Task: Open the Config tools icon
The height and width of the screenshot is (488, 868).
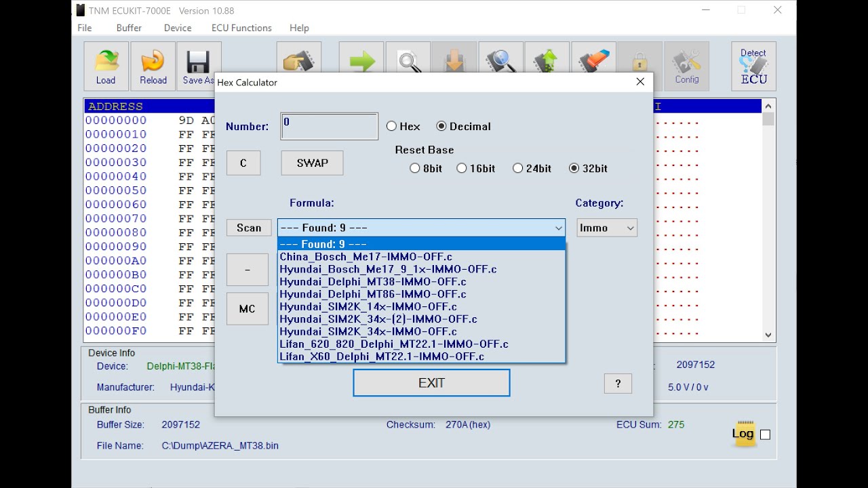Action: [687, 66]
